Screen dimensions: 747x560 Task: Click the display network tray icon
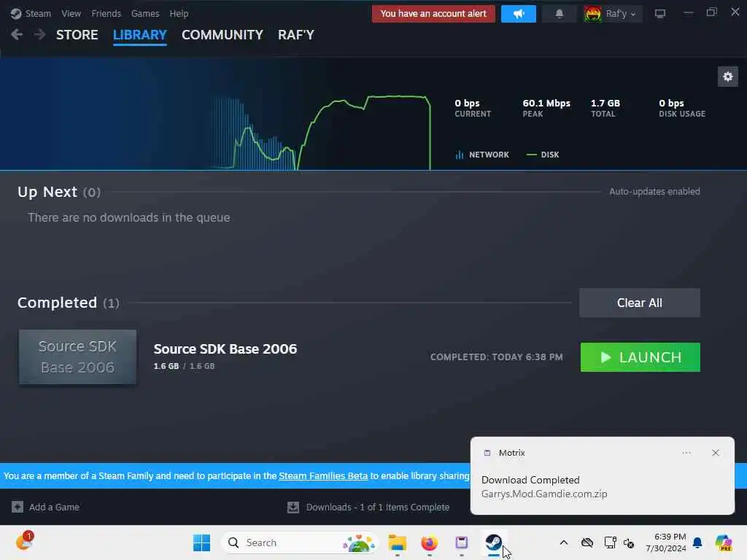point(610,542)
